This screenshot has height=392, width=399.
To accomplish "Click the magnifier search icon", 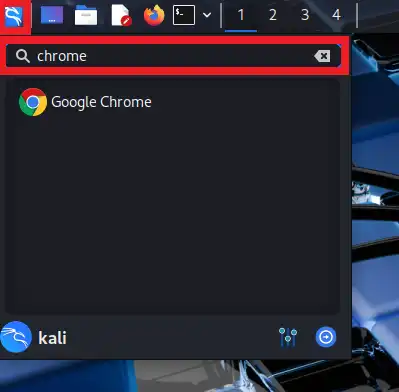I will [23, 56].
